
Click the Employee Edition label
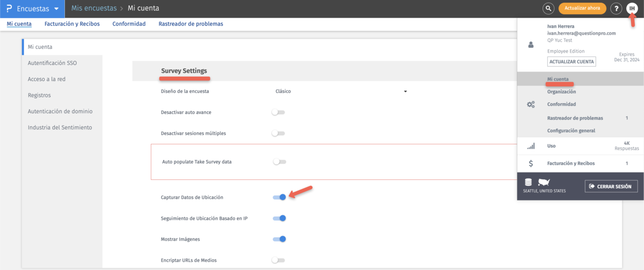point(565,52)
